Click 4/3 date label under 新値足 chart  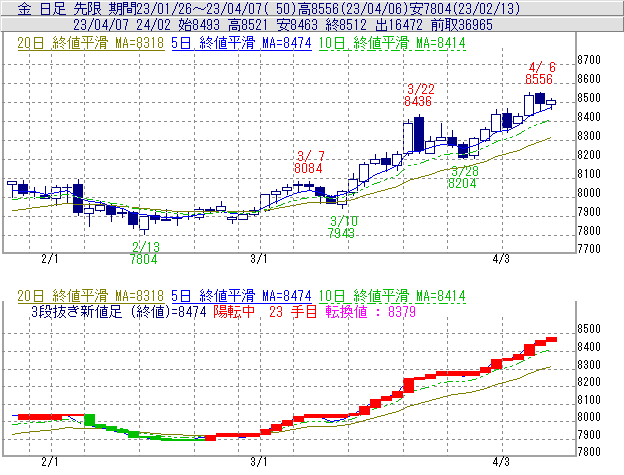pyautogui.click(x=501, y=462)
